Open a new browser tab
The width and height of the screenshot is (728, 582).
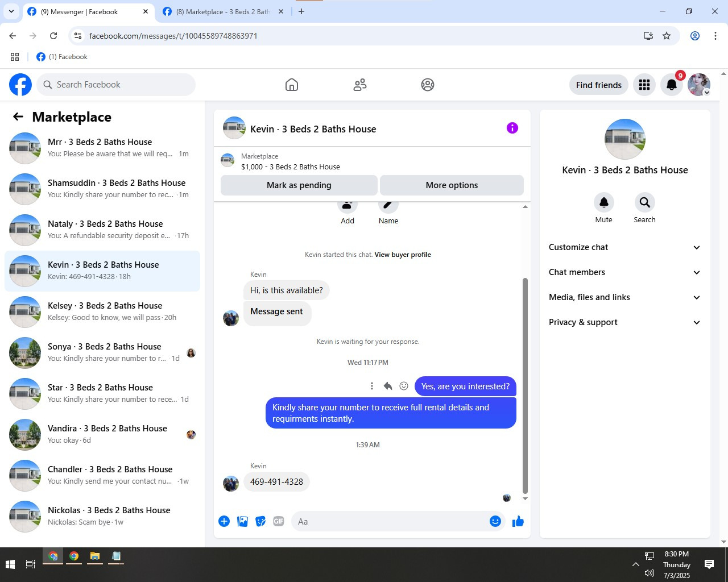click(301, 11)
